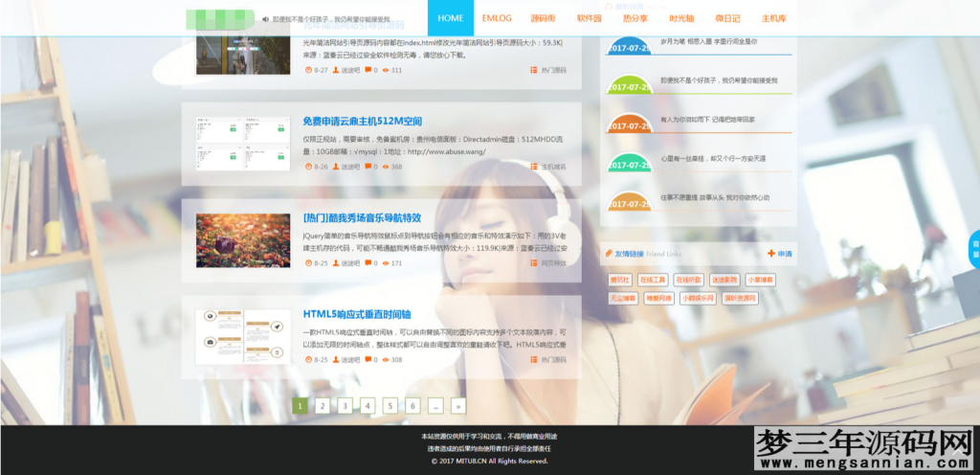Click 申请 to apply for friend link
This screenshot has width=980, height=475.
point(785,254)
